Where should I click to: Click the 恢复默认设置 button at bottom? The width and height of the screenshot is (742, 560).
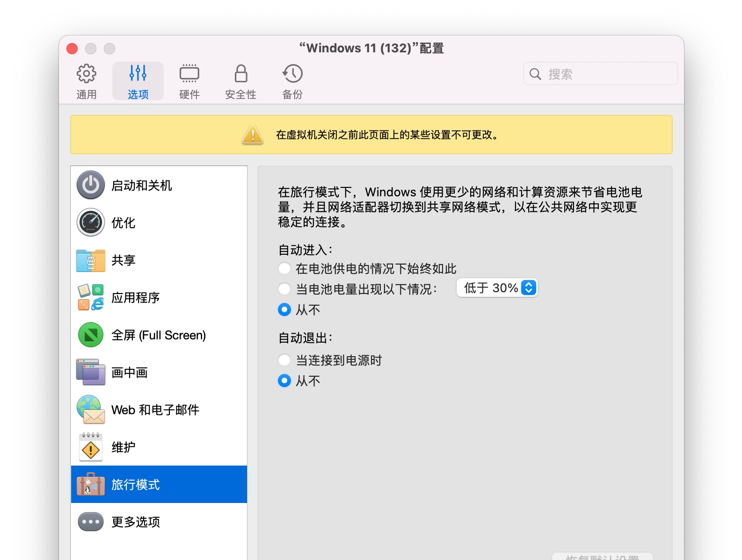pos(603,557)
